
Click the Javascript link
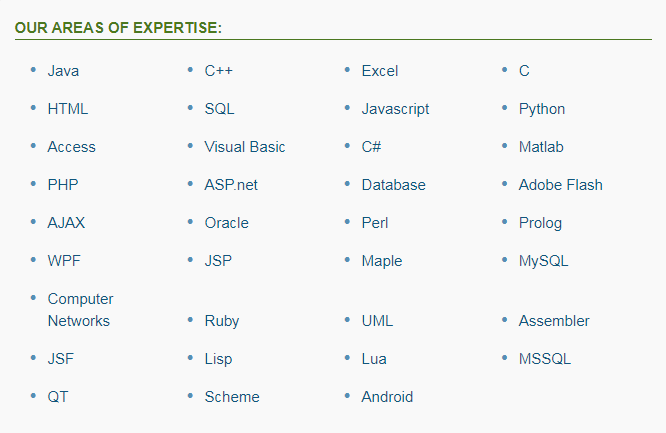coord(395,109)
